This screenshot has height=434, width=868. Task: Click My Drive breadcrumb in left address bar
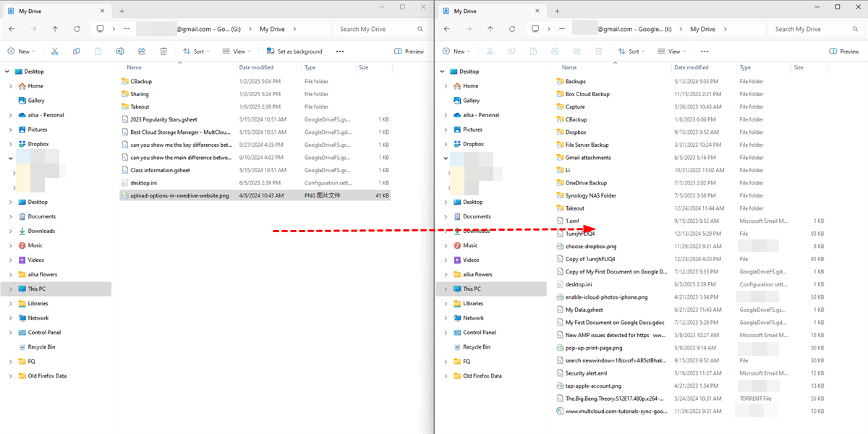point(272,29)
